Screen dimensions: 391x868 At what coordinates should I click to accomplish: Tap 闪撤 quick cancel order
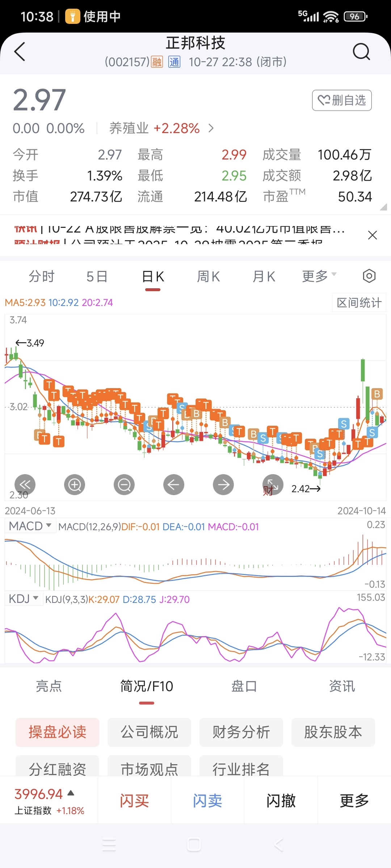point(281,801)
